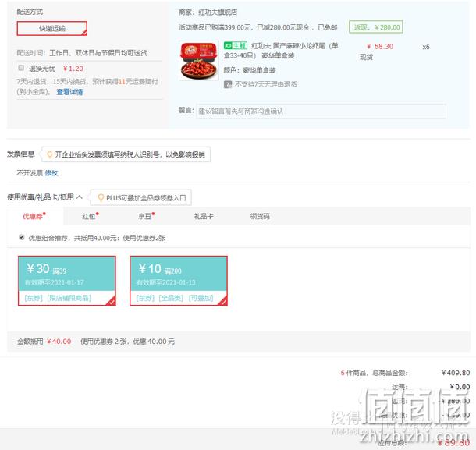Select the 快递运输 delivery method button
476x450 pixels.
tap(52, 29)
